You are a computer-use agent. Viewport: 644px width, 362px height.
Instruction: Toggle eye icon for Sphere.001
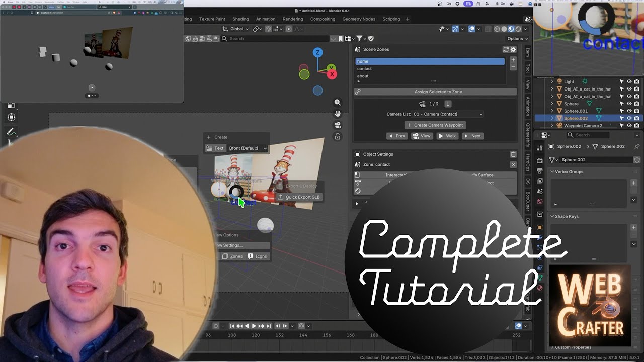pyautogui.click(x=629, y=111)
